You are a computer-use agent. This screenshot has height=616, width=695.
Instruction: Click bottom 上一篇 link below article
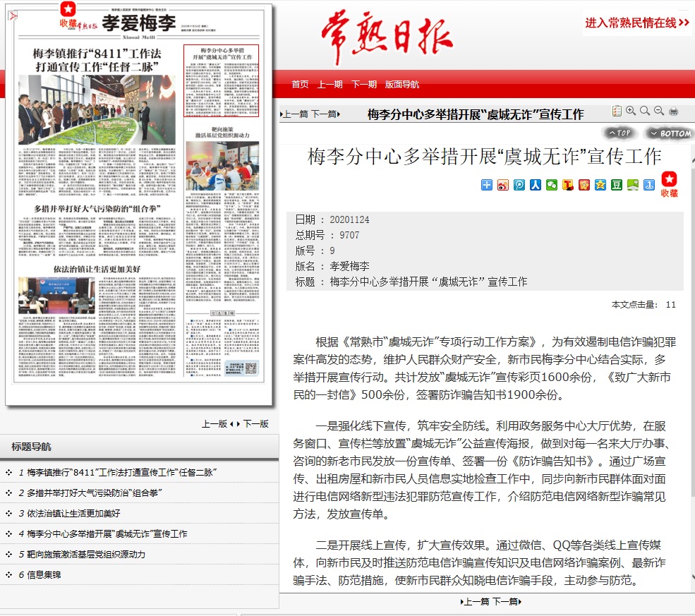coord(475,601)
